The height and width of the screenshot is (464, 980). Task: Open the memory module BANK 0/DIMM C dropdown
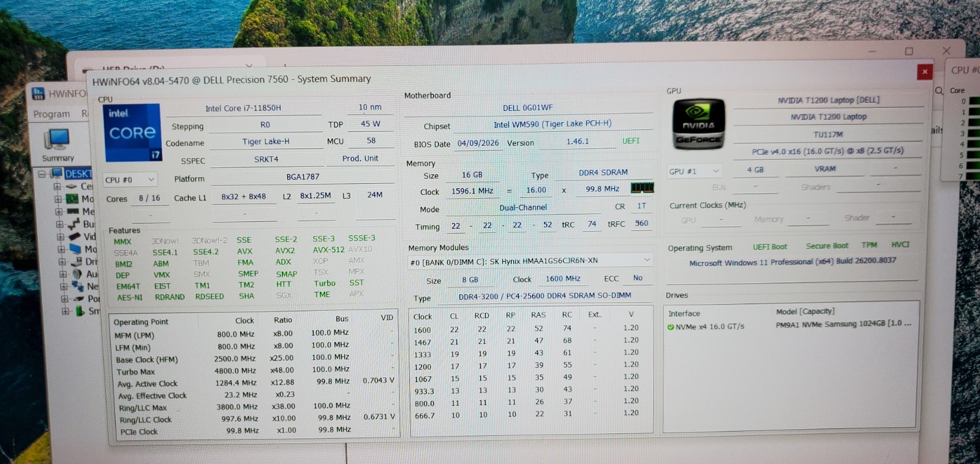530,261
